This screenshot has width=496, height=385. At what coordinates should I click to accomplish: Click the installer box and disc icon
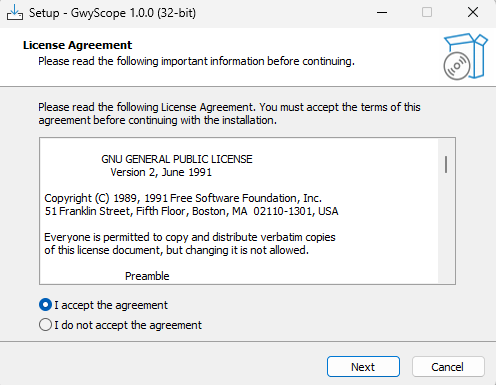tap(465, 56)
